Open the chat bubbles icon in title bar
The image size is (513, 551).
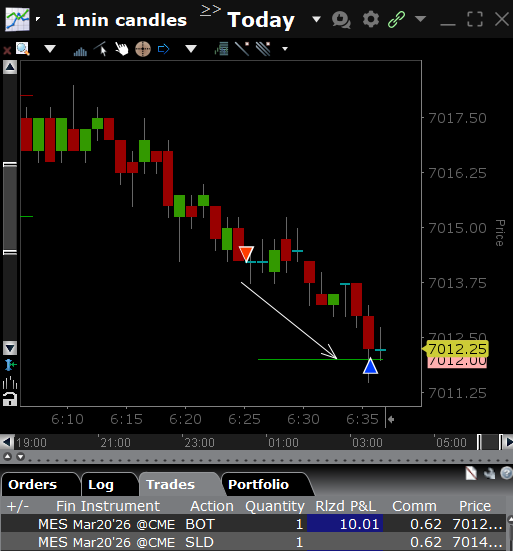[341, 19]
